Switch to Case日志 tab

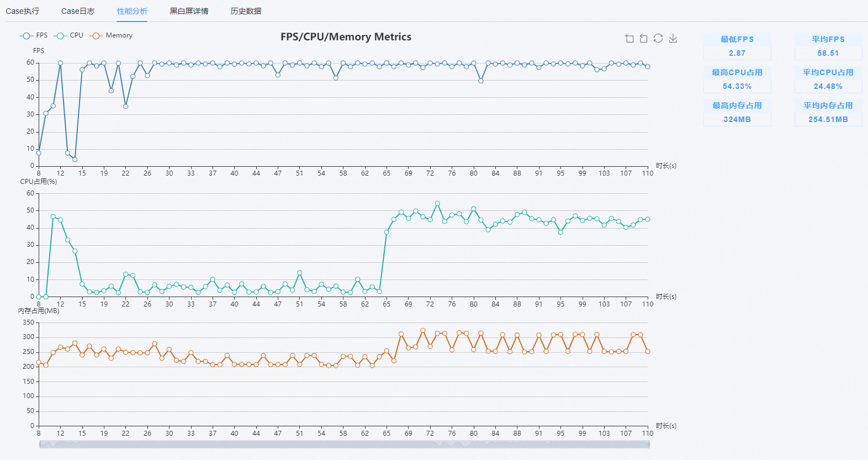coord(78,11)
